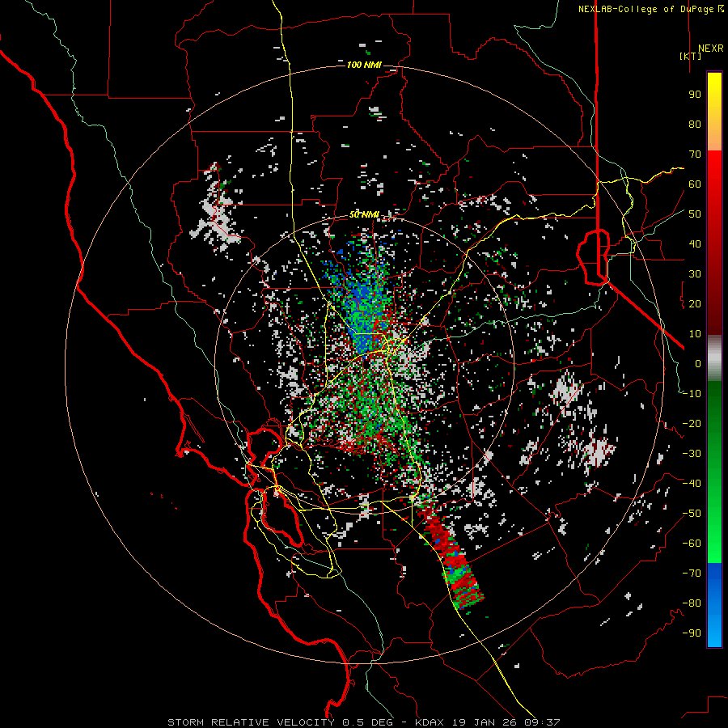The image size is (728, 728).
Task: Click the [KT] units label
Action: [691, 56]
